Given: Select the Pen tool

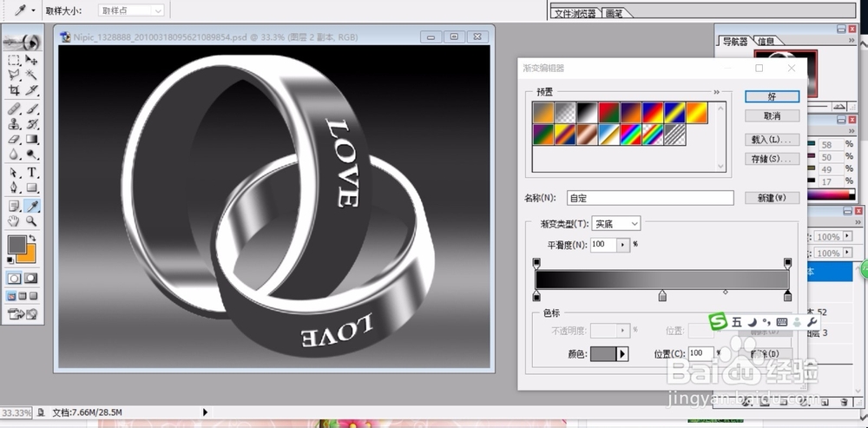Looking at the screenshot, I should click(x=14, y=188).
